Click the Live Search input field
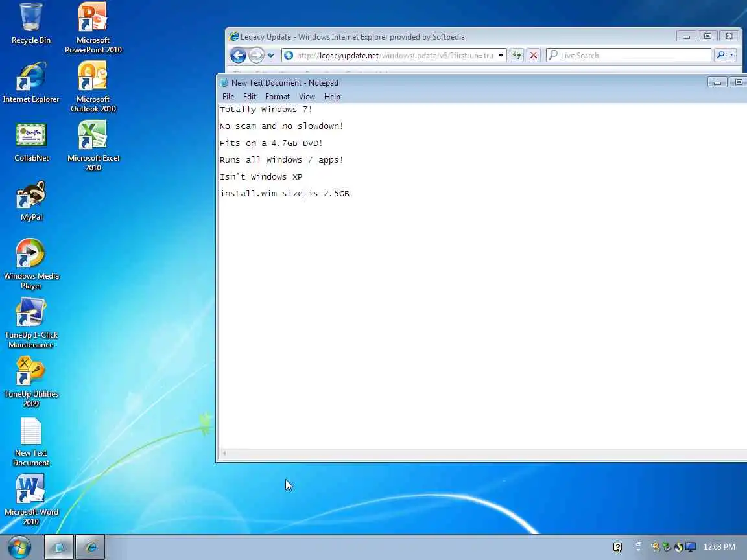This screenshot has height=560, width=747. (x=629, y=55)
